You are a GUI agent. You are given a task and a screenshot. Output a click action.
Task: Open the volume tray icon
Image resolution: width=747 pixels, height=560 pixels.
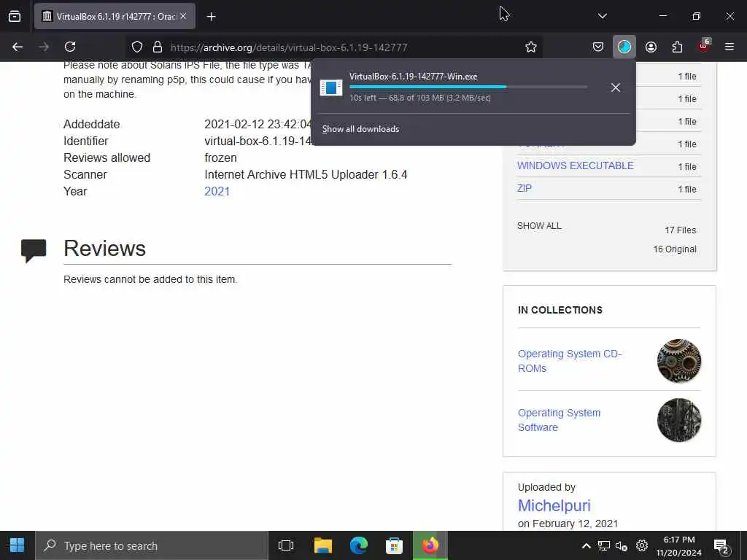pos(622,545)
